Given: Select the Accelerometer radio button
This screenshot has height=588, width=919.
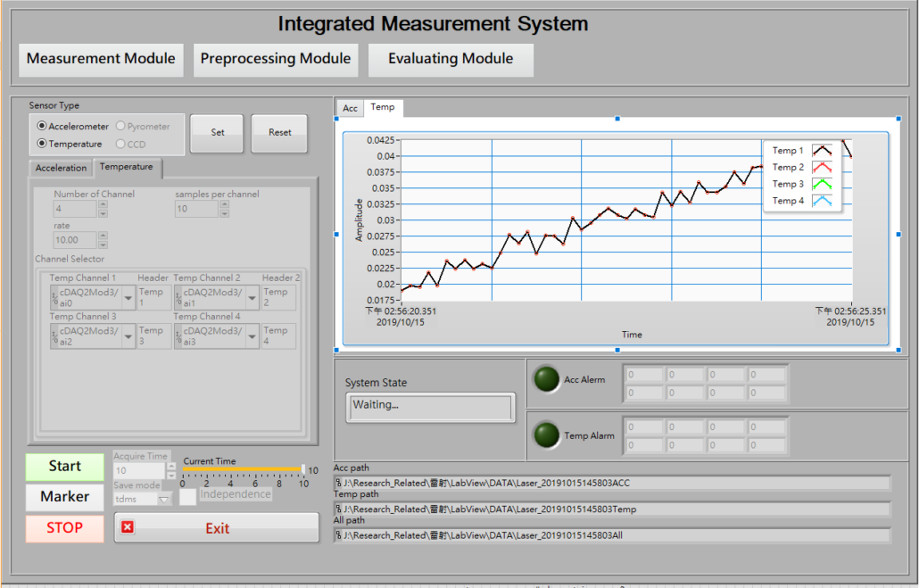Looking at the screenshot, I should click(x=42, y=127).
